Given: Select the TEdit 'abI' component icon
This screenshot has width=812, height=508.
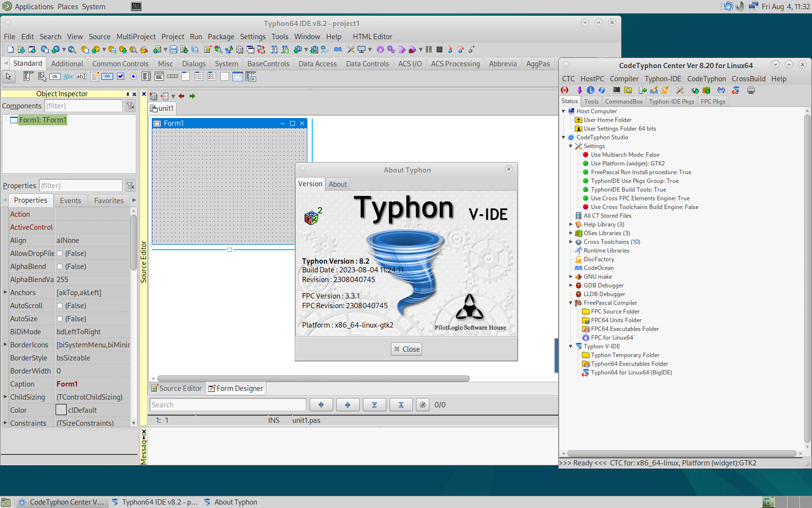Looking at the screenshot, I should [81, 76].
